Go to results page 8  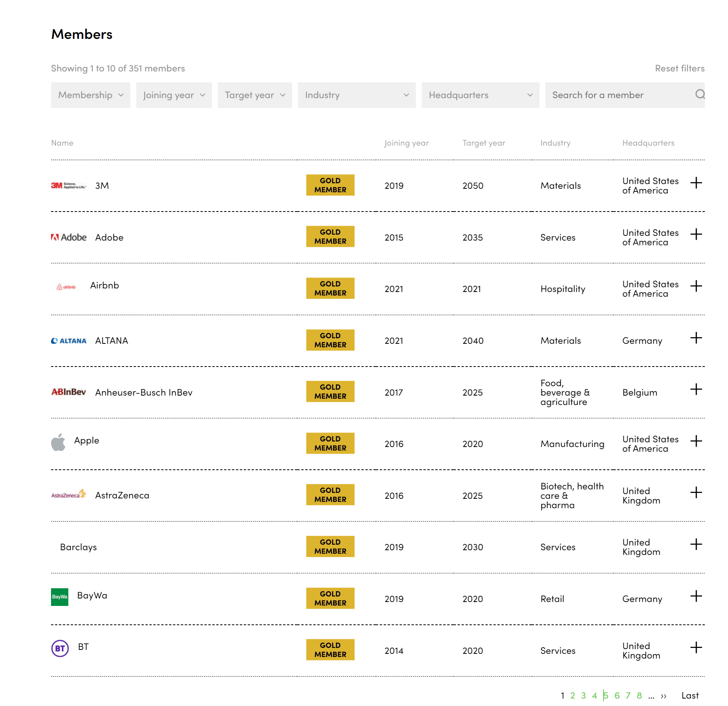click(639, 695)
